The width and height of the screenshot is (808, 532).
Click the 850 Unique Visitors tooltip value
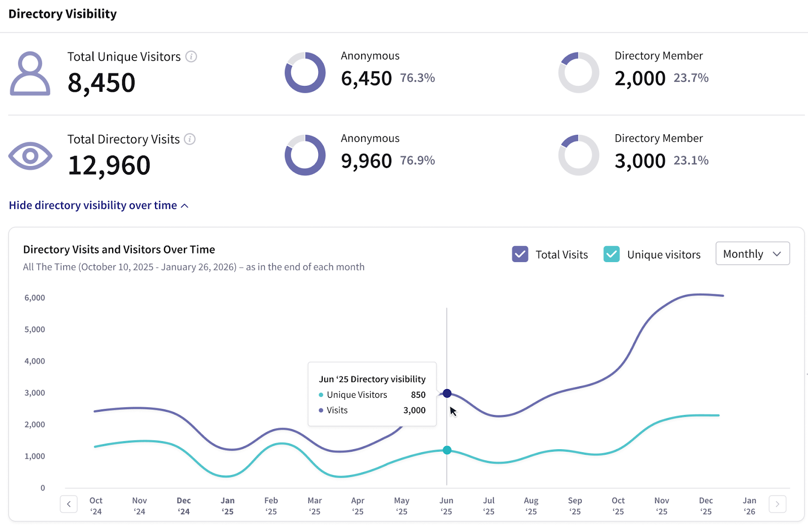click(x=418, y=395)
